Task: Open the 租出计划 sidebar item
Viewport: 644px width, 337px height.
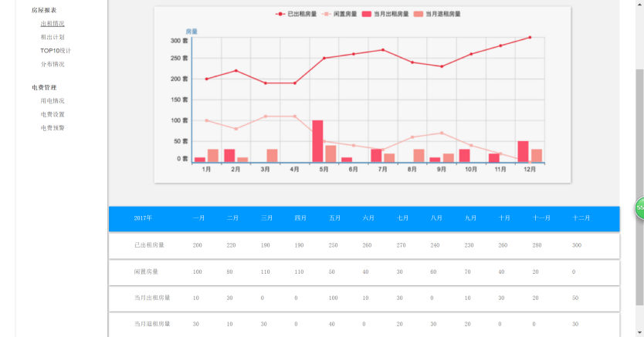Action: point(53,37)
